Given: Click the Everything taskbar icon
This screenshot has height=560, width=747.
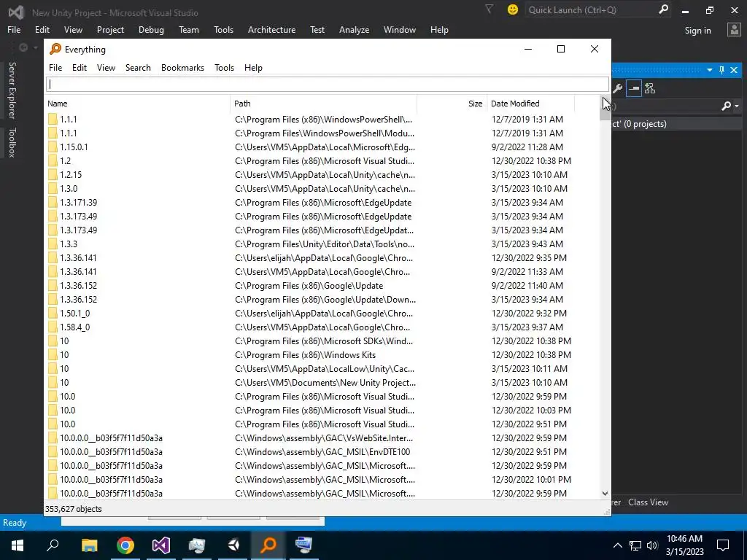Looking at the screenshot, I should tap(268, 545).
